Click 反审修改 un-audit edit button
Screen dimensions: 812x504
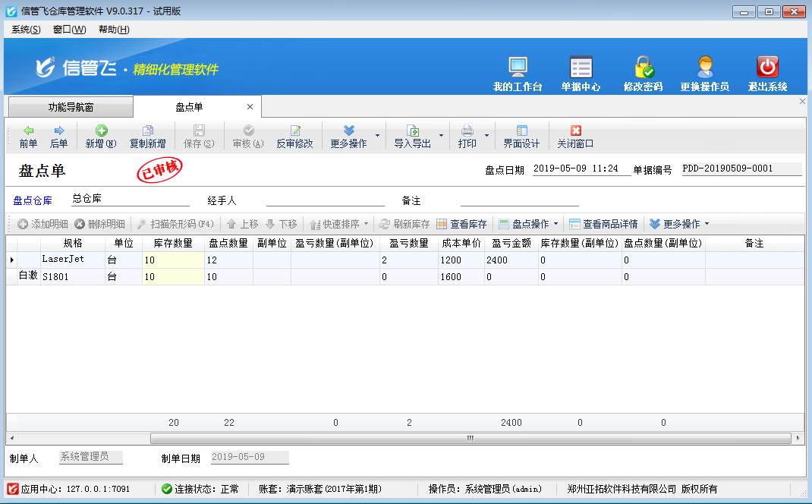tap(294, 137)
